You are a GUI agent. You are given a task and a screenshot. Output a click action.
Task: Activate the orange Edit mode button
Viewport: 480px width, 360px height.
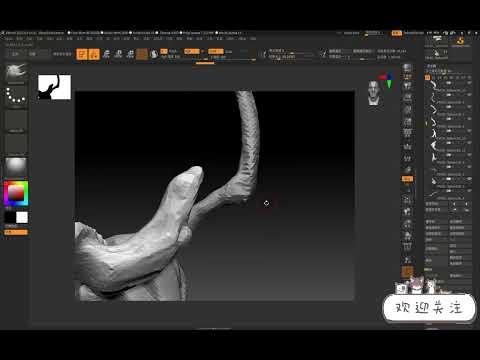pyautogui.click(x=82, y=54)
